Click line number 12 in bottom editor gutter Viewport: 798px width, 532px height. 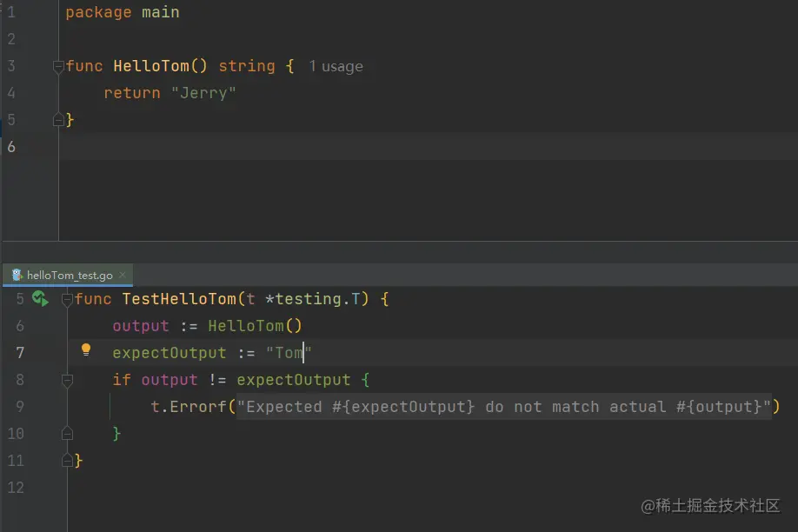pos(16,488)
